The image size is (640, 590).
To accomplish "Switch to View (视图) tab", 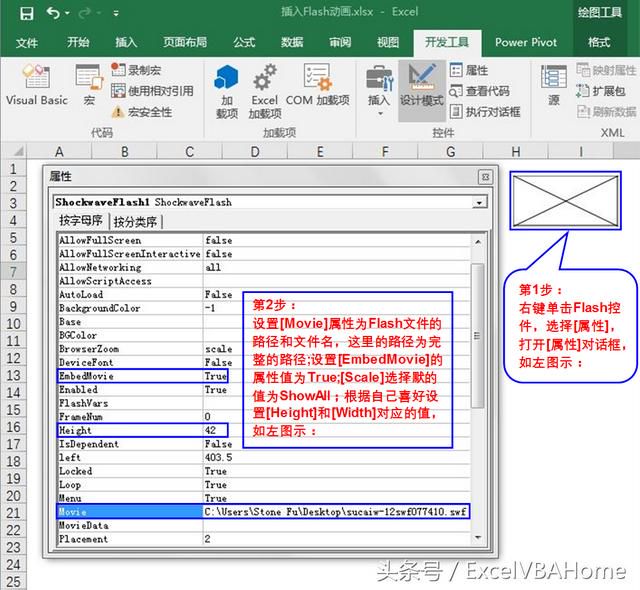I will [x=388, y=42].
